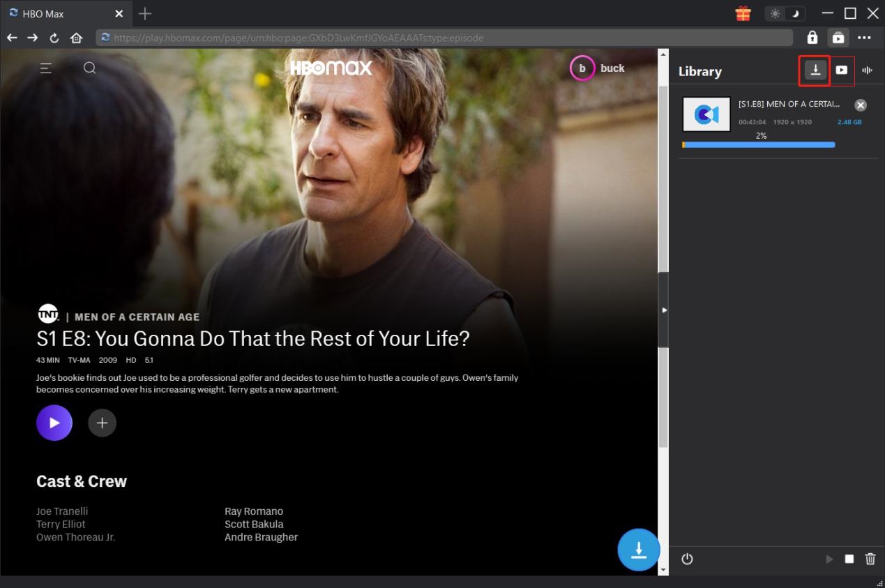Collapse the Library side panel
The image size is (885, 588).
pos(663,310)
